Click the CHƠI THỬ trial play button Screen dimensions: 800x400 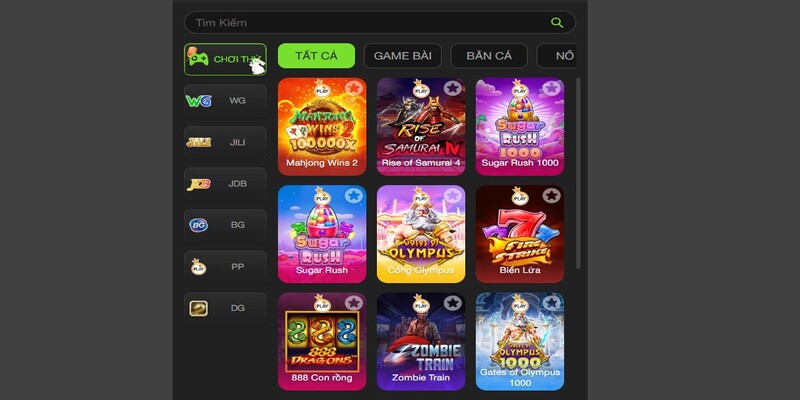coord(225,59)
